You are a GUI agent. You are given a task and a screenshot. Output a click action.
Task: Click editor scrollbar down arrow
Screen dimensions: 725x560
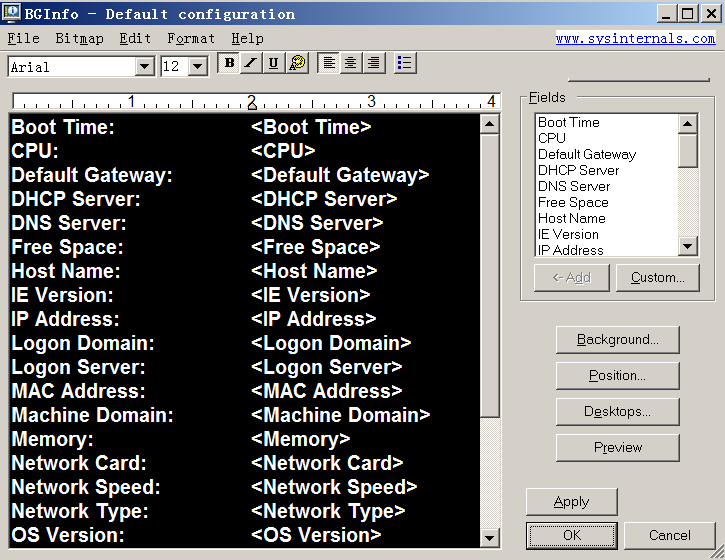pos(489,538)
